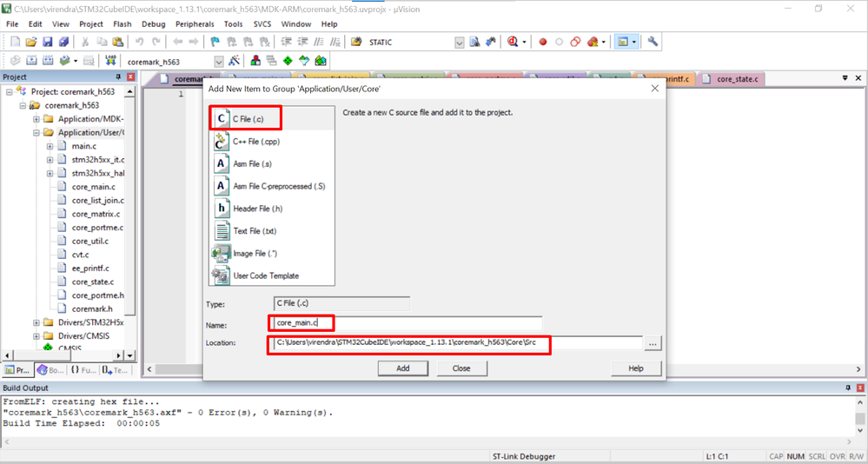Click the comment selection icon
This screenshot has width=868, height=464.
(319, 42)
